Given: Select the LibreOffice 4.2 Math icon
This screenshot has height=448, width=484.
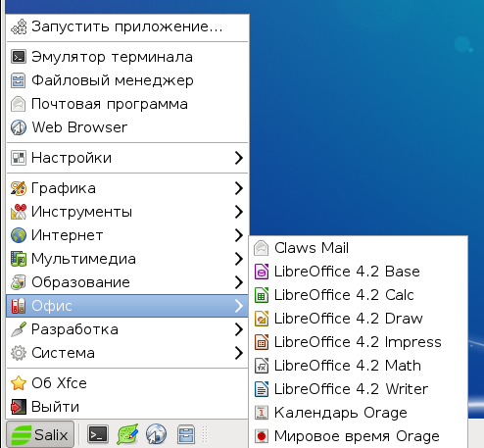Looking at the screenshot, I should [x=262, y=366].
